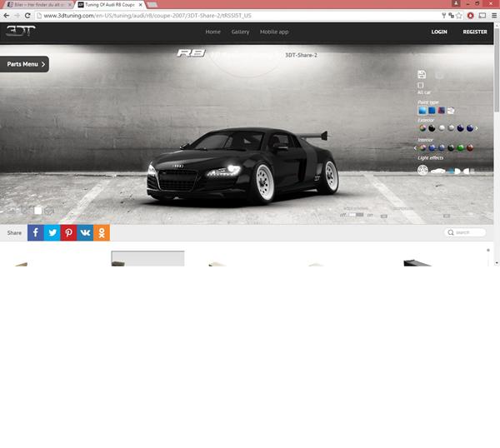Expand the Parts Menu panel
This screenshot has height=448, width=500.
pos(24,64)
